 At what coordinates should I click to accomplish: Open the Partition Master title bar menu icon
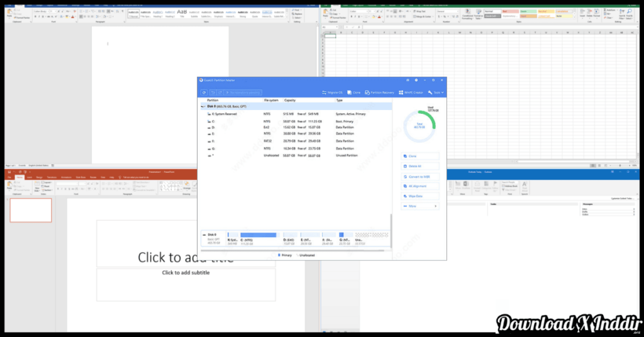408,80
